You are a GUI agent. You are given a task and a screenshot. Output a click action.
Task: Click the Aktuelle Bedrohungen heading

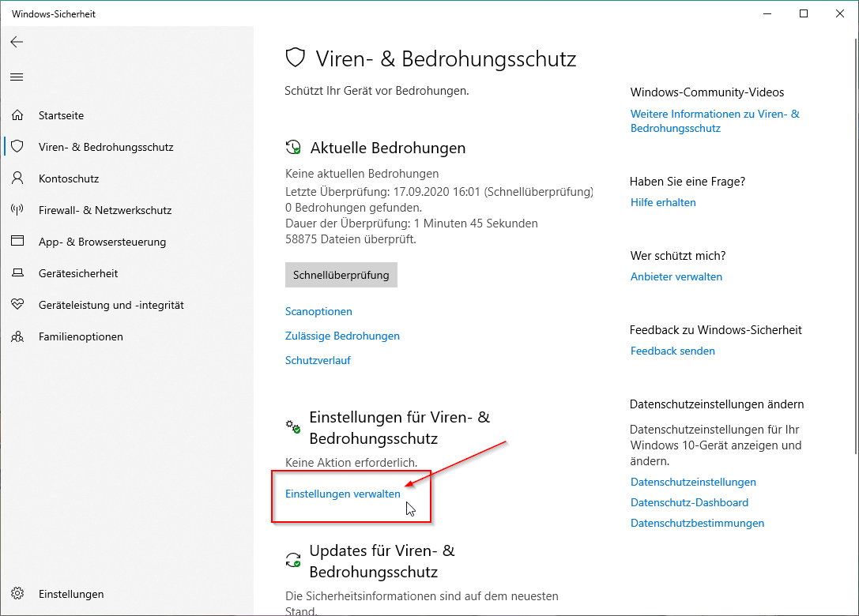pyautogui.click(x=388, y=148)
